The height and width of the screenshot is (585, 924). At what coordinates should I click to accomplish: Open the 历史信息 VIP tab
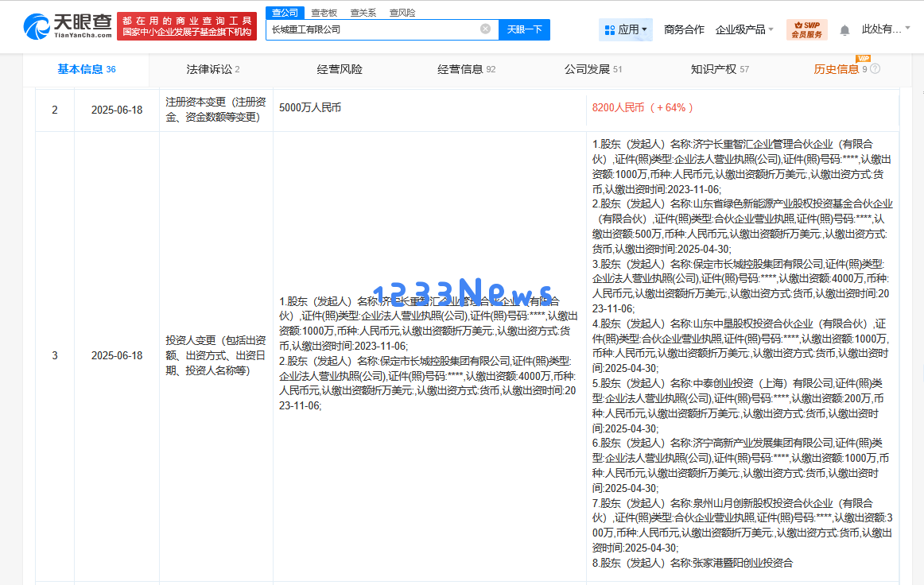[x=840, y=69]
